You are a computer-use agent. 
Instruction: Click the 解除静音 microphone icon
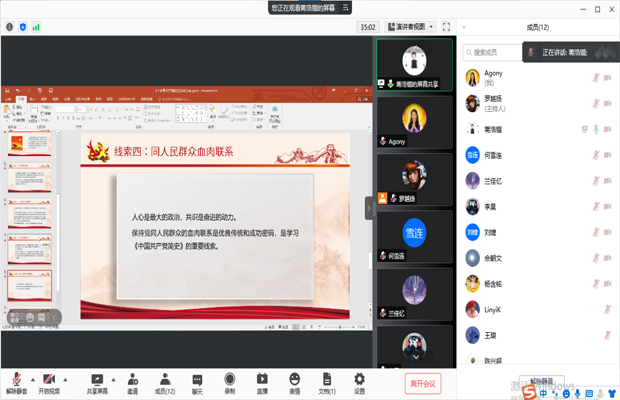(17, 379)
